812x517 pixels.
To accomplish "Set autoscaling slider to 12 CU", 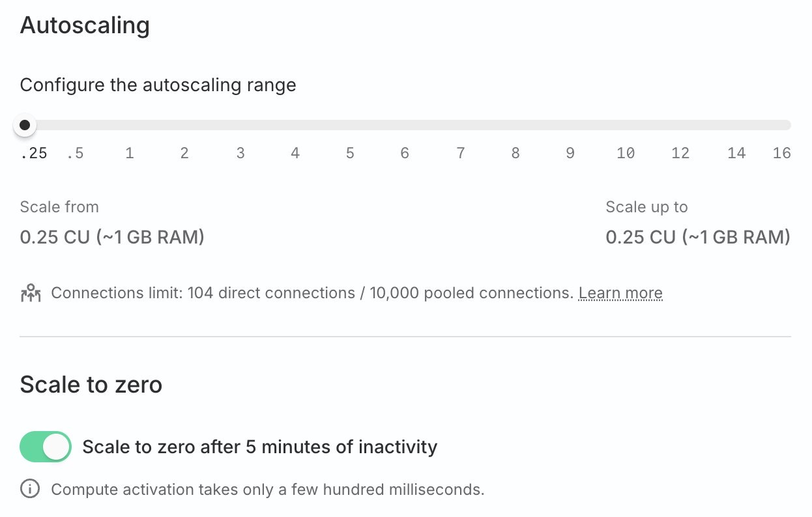I will [680, 125].
